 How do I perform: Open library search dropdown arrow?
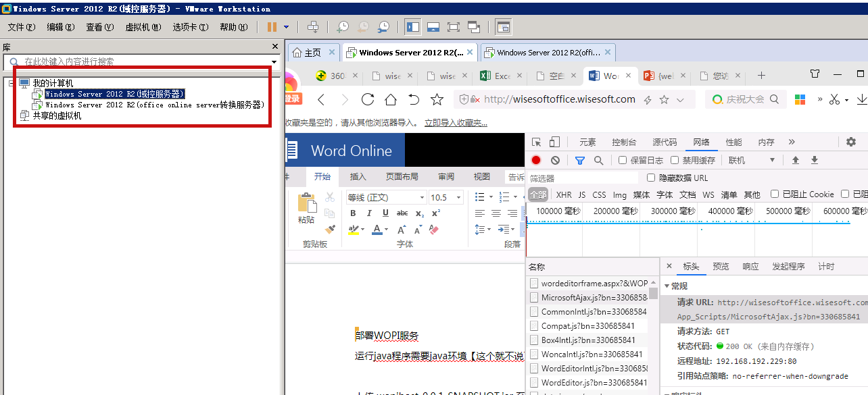[x=274, y=61]
